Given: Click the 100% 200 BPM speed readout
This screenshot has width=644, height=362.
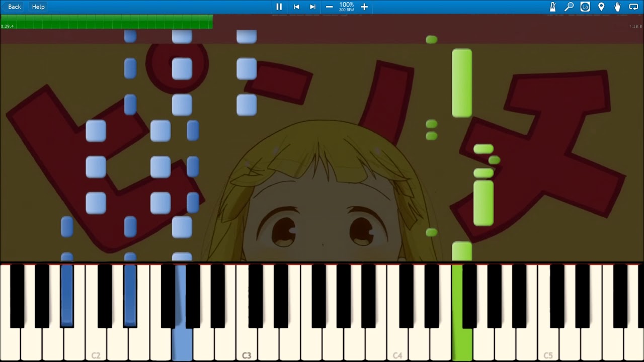Looking at the screenshot, I should coord(347,7).
